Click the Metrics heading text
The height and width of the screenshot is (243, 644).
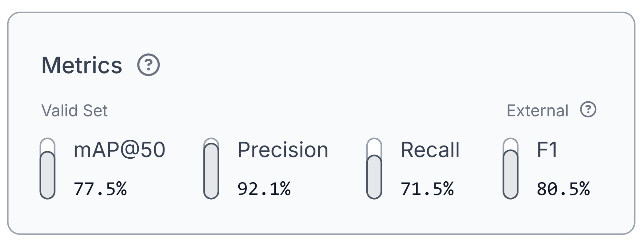(x=82, y=65)
